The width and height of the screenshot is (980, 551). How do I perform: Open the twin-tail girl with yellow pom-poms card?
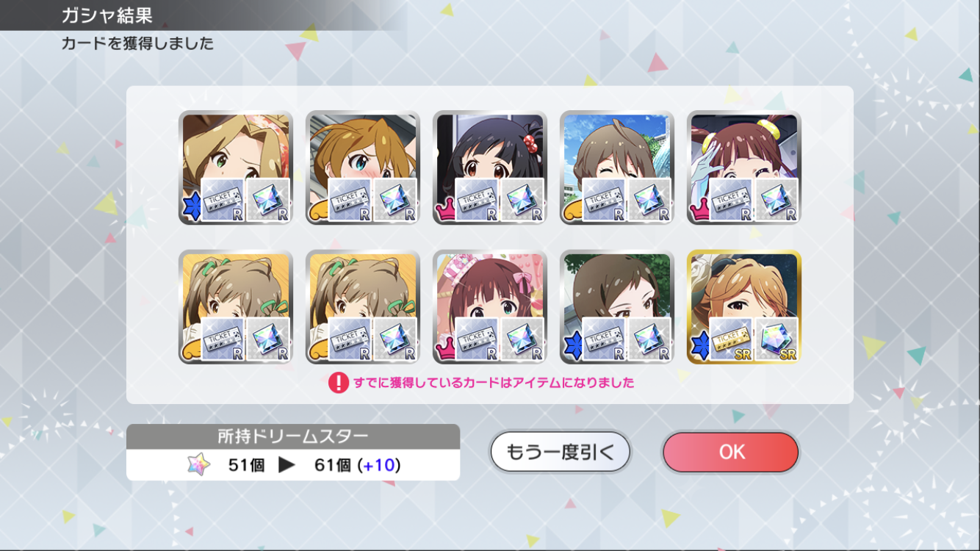click(x=743, y=168)
